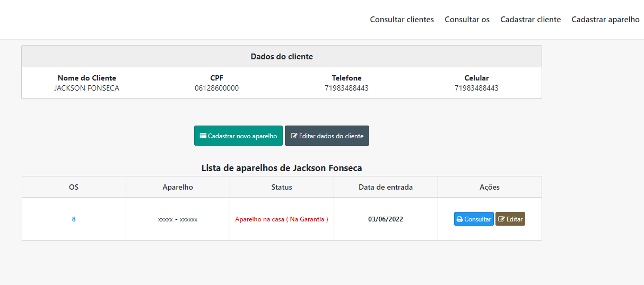Click the pencil icon on Editar dados do cliente
Viewport: 644px width, 285px height.
click(x=294, y=136)
